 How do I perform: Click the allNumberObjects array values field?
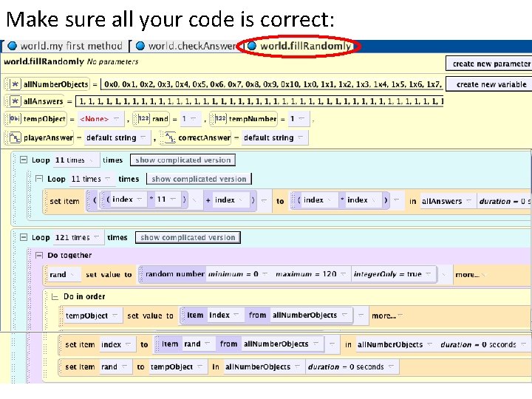pyautogui.click(x=272, y=84)
